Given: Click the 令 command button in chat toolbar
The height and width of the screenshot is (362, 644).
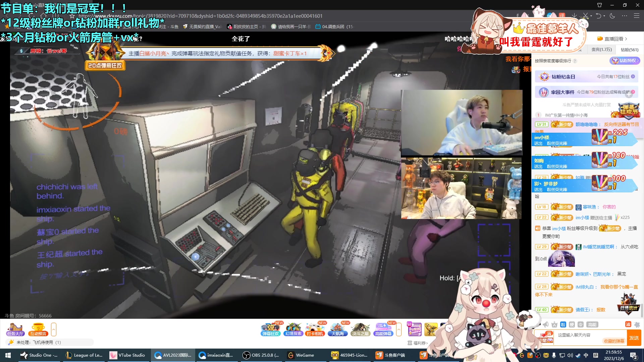Looking at the screenshot, I should [x=581, y=324].
